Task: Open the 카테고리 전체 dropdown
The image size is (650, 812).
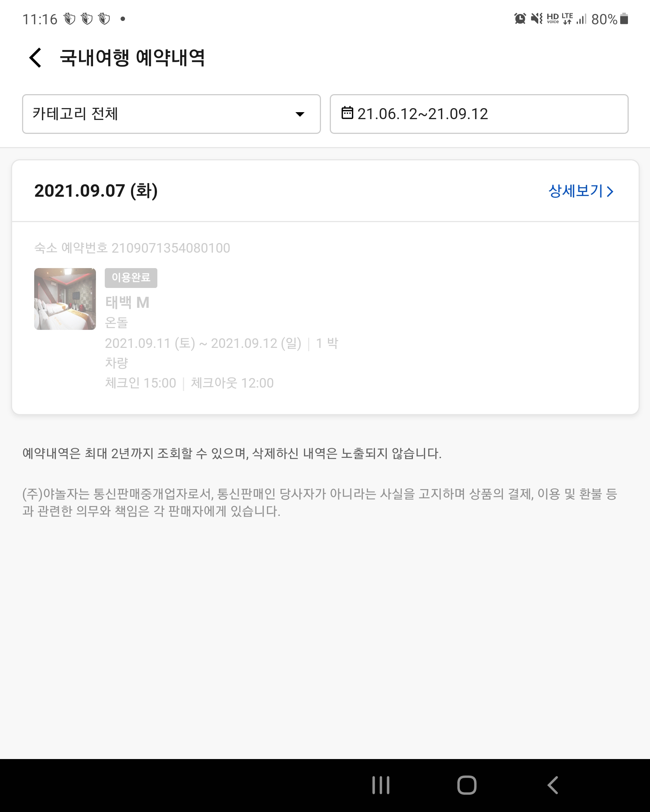Action: click(x=171, y=114)
